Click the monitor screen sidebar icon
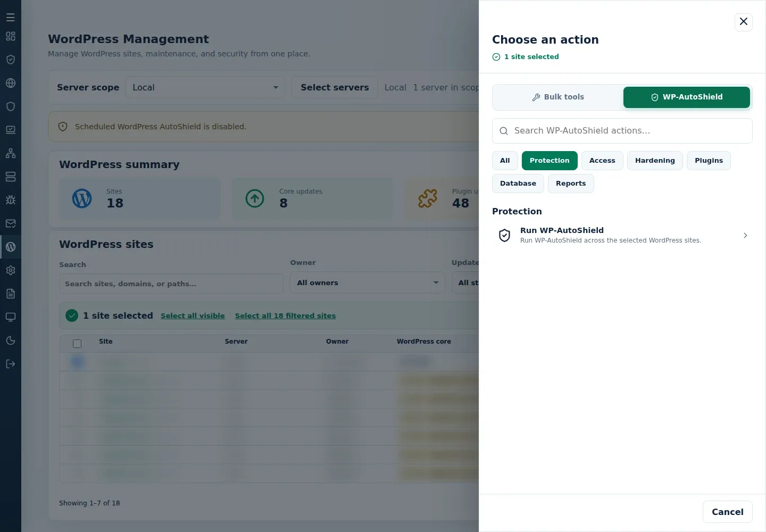This screenshot has height=532, width=766. click(x=11, y=317)
